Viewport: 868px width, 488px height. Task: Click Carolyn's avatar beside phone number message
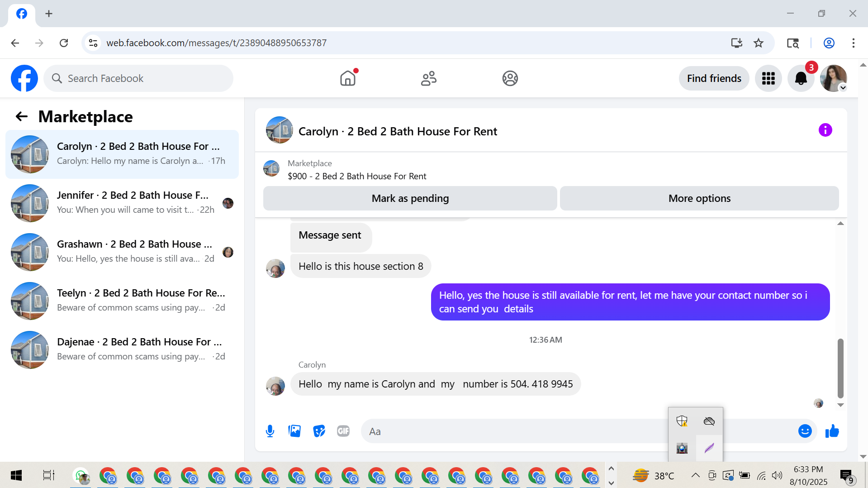coord(275,386)
